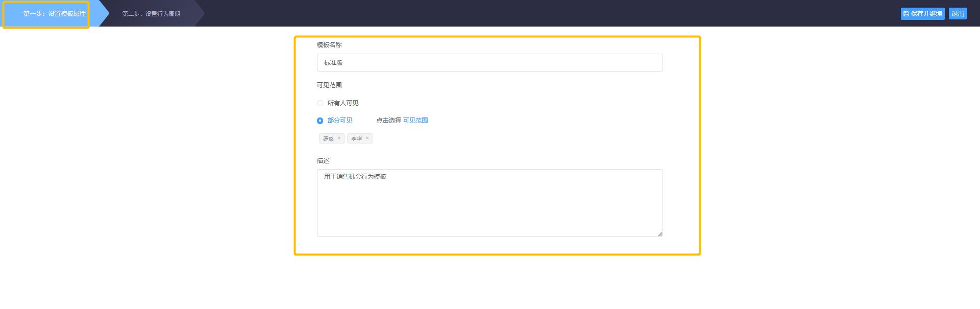This screenshot has width=980, height=309.
Task: Click 保存并继续 button
Action: [922, 14]
